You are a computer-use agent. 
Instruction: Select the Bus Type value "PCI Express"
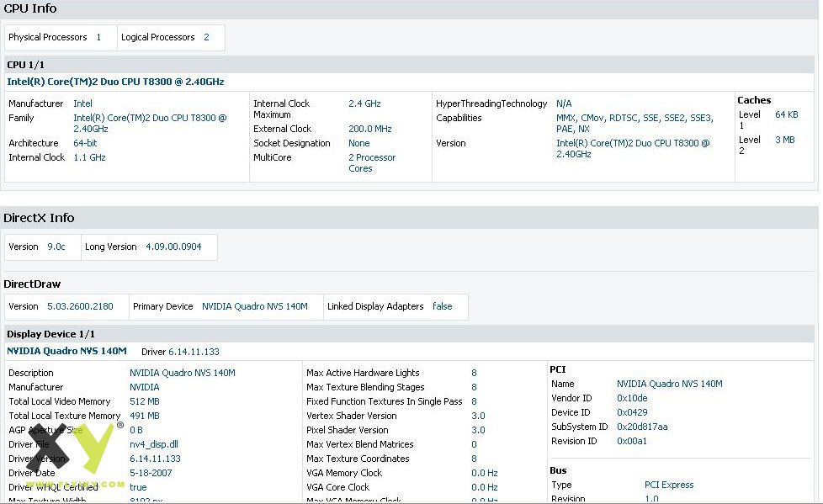point(669,485)
